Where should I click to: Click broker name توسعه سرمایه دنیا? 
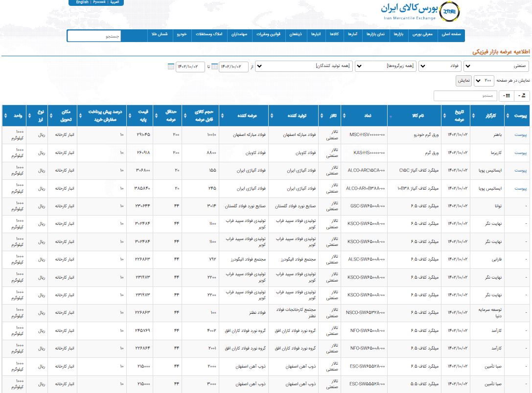[x=490, y=313]
